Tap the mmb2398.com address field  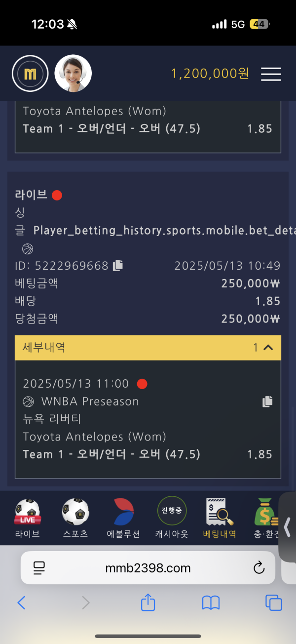[148, 568]
